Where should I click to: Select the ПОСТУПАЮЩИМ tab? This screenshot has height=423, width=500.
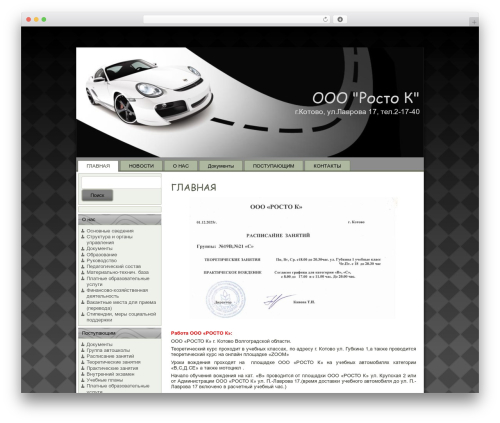click(x=273, y=166)
